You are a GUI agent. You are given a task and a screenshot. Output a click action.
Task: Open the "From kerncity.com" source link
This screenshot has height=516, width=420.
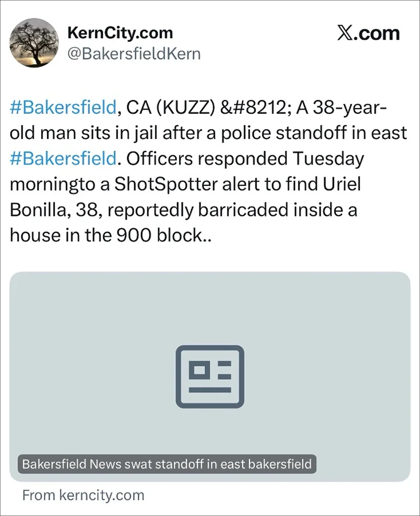(x=83, y=495)
